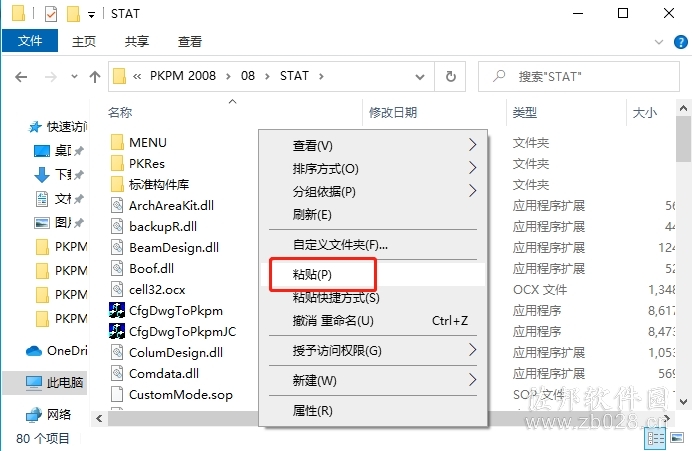The image size is (692, 451).
Task: Expand dropdown after PKPM 2008 breadcrumb
Action: [228, 76]
